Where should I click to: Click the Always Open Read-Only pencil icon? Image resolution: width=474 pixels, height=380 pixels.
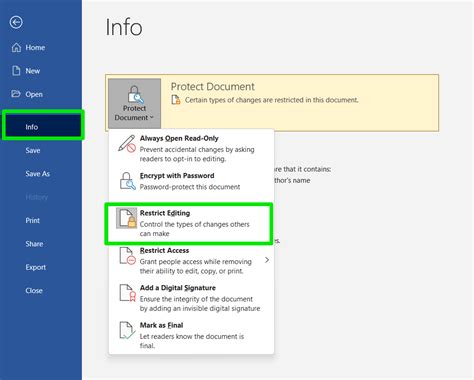127,144
